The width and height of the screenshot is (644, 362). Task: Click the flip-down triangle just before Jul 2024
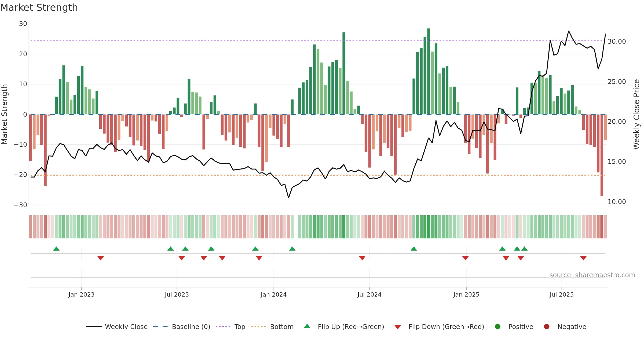[x=362, y=258]
